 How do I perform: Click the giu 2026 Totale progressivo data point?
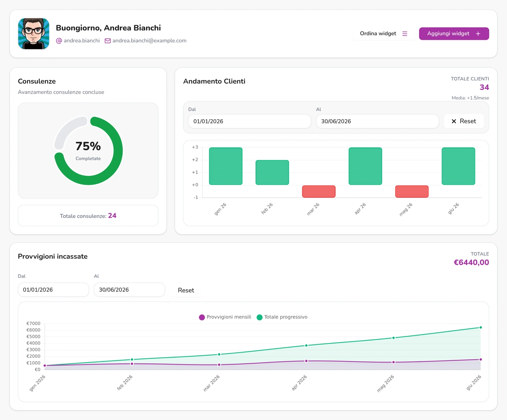point(480,327)
